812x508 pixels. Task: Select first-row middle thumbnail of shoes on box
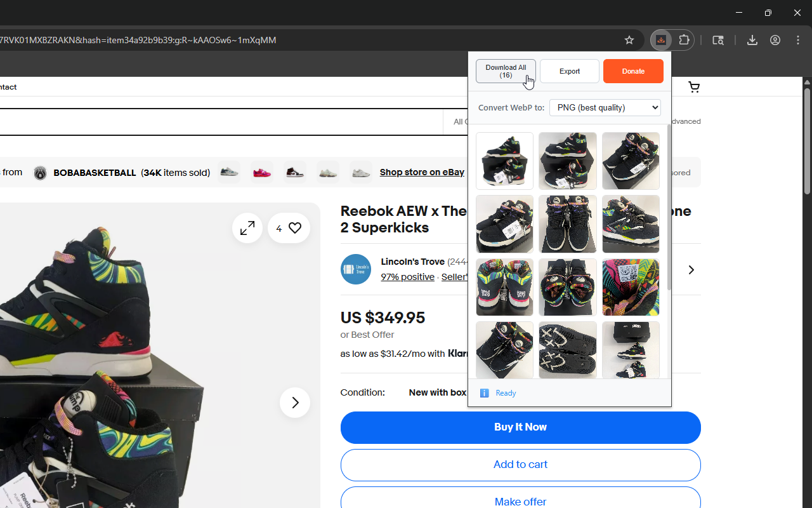pos(568,161)
